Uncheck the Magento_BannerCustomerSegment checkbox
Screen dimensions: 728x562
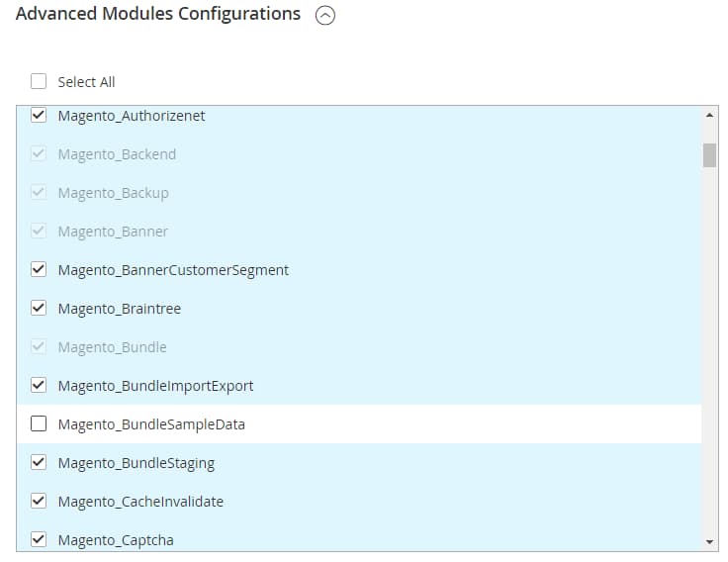39,269
